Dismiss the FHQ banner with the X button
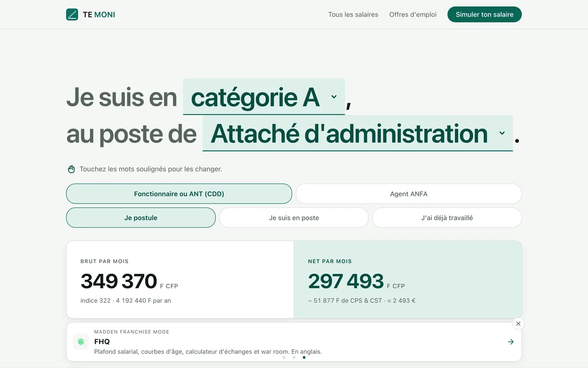 (518, 323)
